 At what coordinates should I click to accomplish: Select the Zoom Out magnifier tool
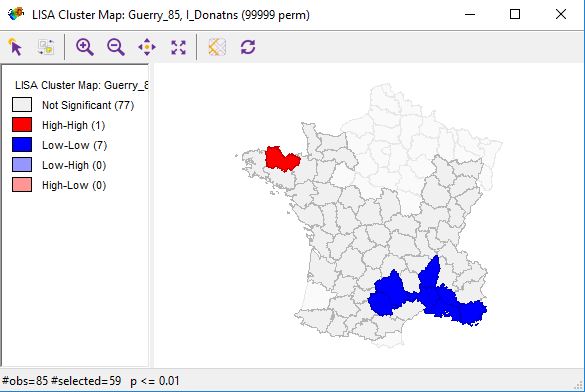click(116, 47)
